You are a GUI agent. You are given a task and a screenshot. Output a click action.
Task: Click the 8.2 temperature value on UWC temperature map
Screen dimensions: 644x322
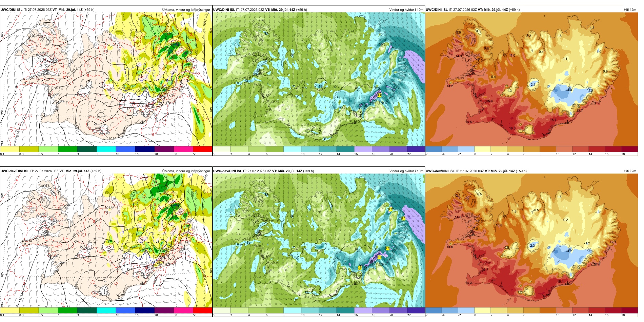click(x=528, y=36)
